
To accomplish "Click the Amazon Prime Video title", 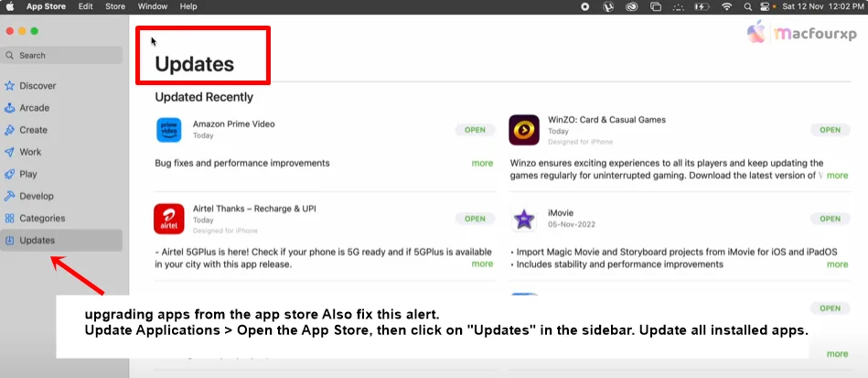I will (x=233, y=124).
